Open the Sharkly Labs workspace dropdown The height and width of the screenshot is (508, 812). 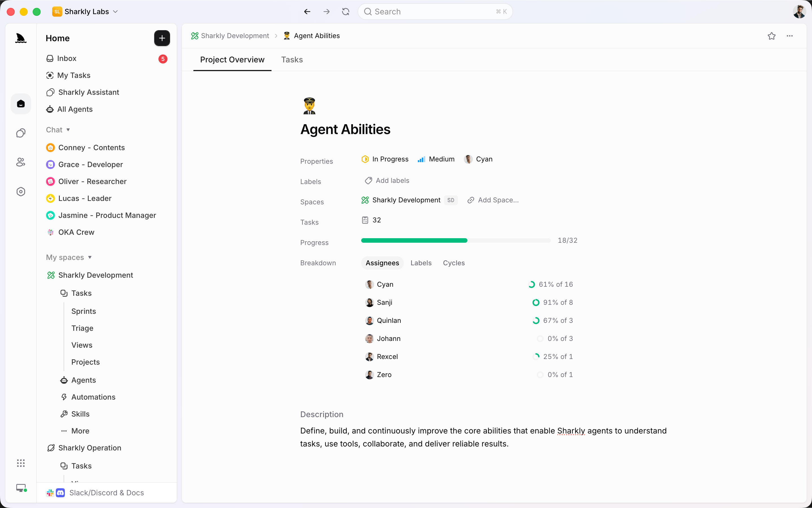(85, 12)
